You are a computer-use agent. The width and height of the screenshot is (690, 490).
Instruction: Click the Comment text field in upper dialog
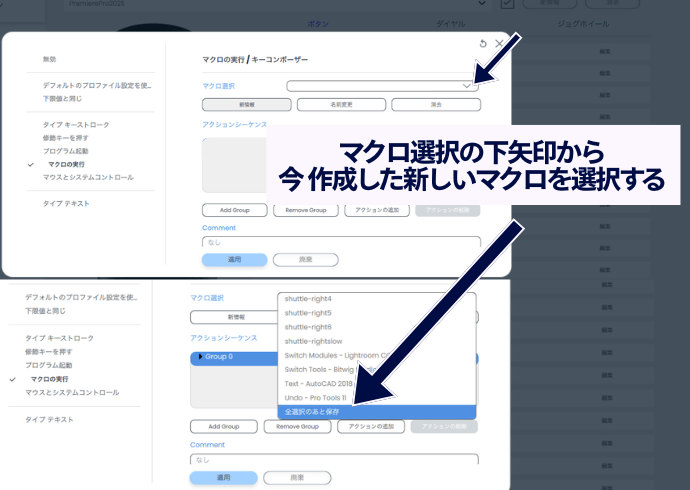pyautogui.click(x=341, y=242)
